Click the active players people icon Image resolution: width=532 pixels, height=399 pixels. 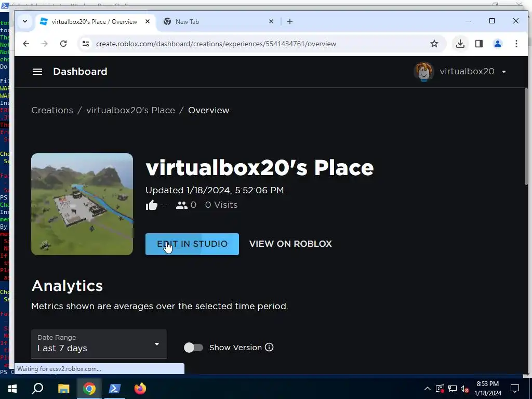182,205
